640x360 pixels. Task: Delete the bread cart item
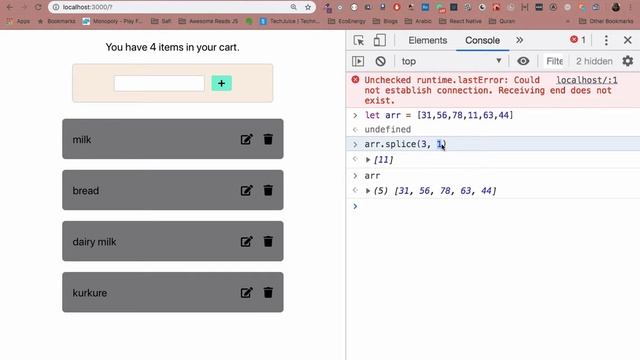268,190
